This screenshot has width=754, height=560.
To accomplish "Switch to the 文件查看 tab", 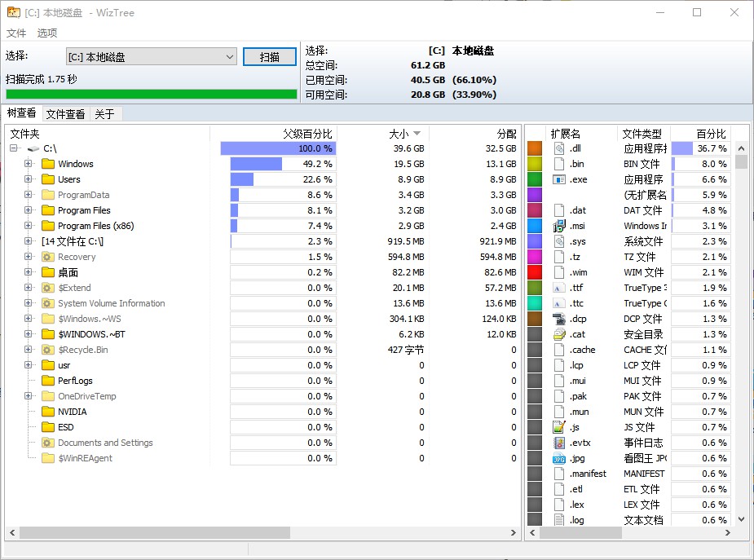I will pyautogui.click(x=65, y=114).
